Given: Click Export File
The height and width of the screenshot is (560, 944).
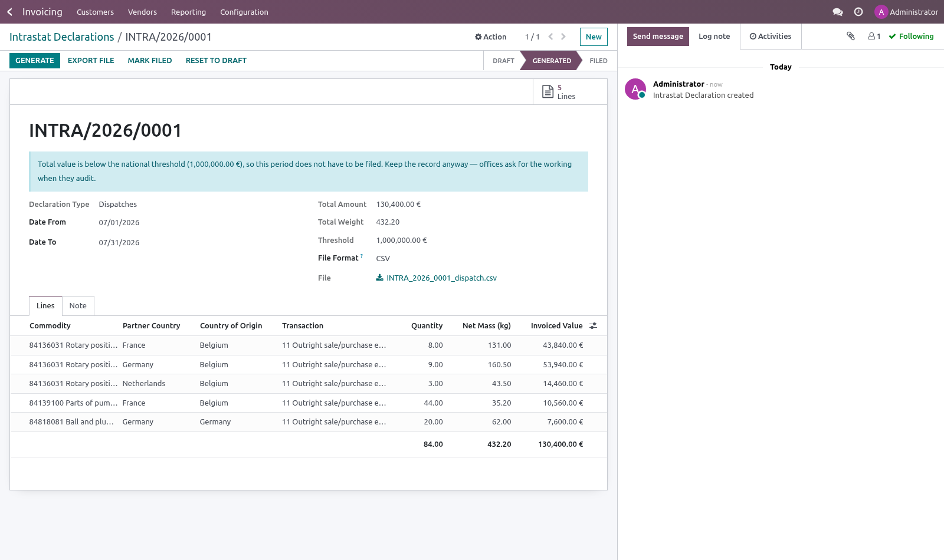Looking at the screenshot, I should (x=91, y=61).
